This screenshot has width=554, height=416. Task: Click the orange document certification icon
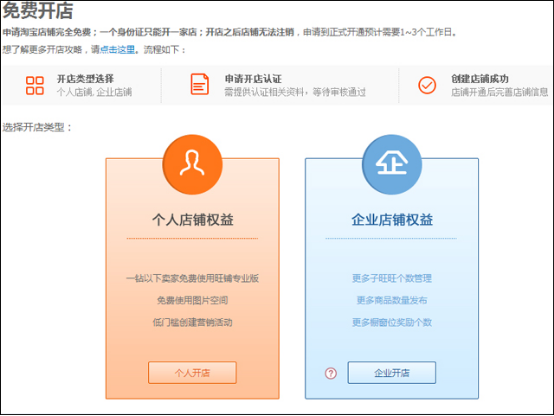pyautogui.click(x=200, y=84)
